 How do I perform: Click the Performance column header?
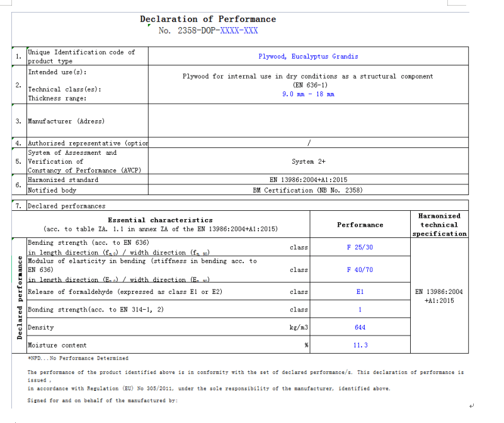tap(360, 225)
